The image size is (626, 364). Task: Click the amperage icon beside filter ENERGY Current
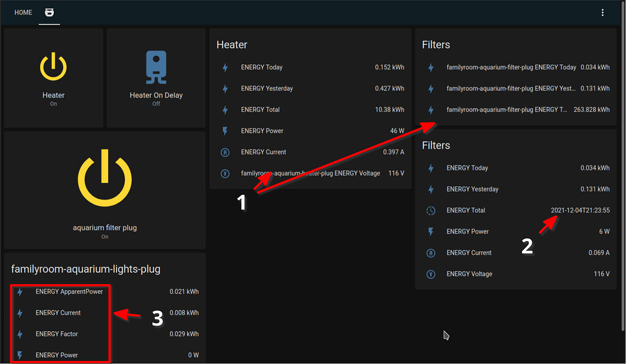click(x=430, y=252)
